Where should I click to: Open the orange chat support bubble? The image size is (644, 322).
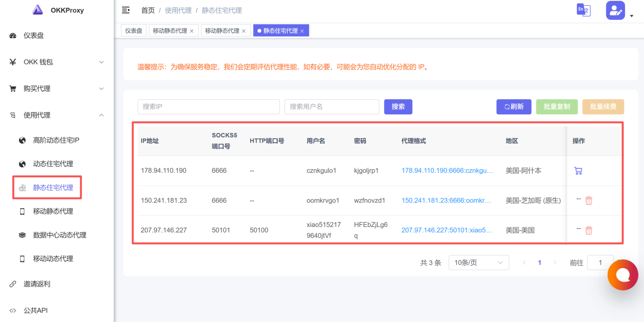pyautogui.click(x=623, y=275)
